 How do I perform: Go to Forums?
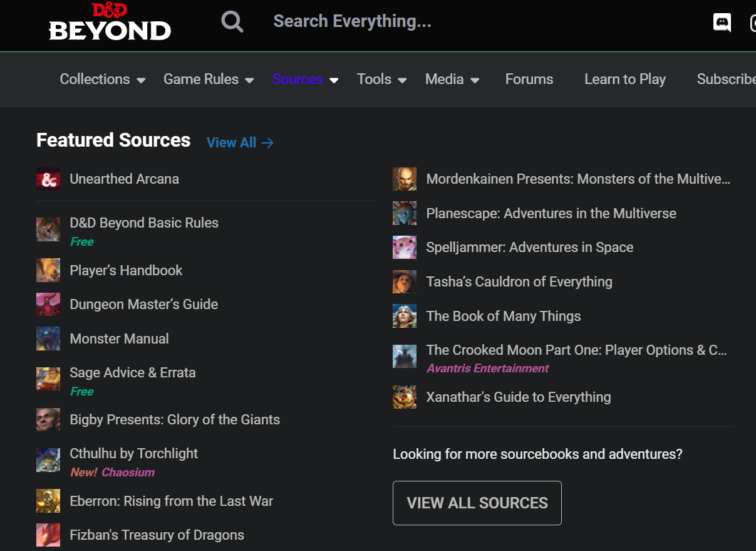pyautogui.click(x=529, y=79)
